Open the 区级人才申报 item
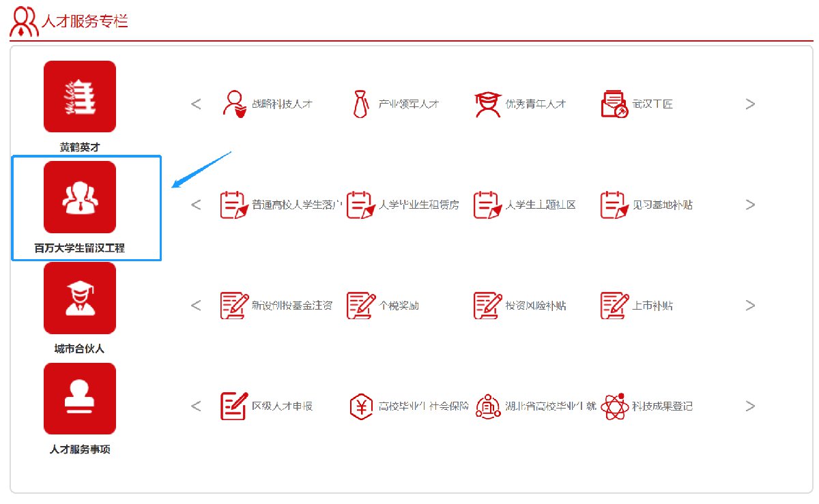 (x=267, y=406)
